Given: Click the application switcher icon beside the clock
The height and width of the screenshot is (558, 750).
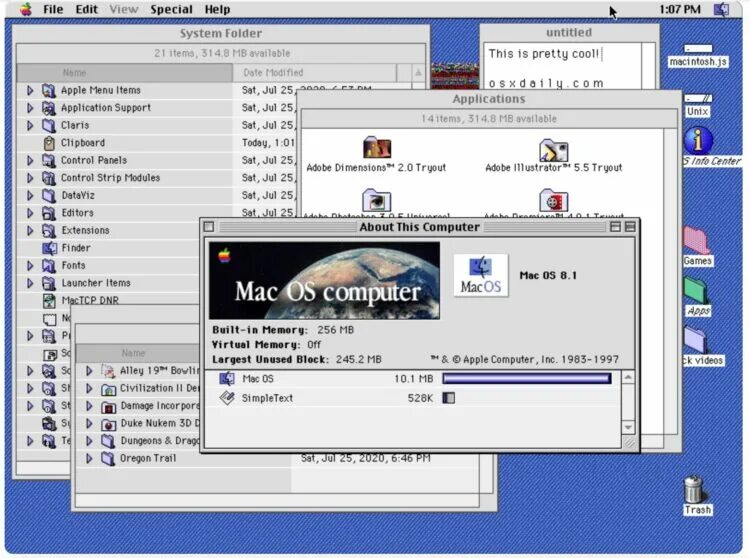Looking at the screenshot, I should 722,10.
